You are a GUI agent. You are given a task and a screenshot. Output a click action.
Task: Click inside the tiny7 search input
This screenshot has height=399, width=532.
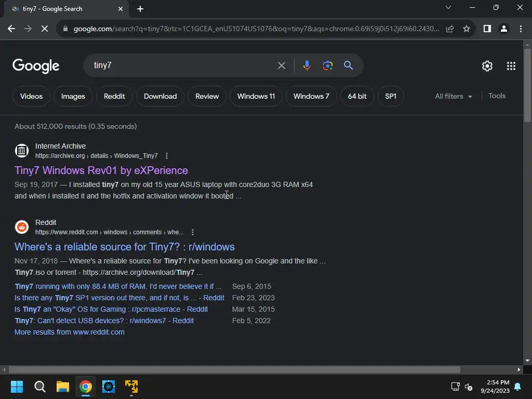tap(183, 65)
